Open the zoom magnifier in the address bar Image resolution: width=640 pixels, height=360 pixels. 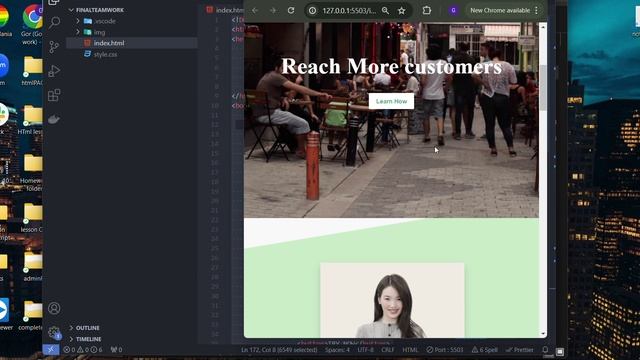(385, 11)
